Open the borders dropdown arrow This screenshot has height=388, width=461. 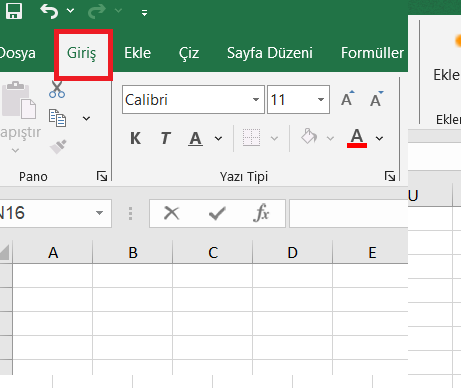point(274,138)
